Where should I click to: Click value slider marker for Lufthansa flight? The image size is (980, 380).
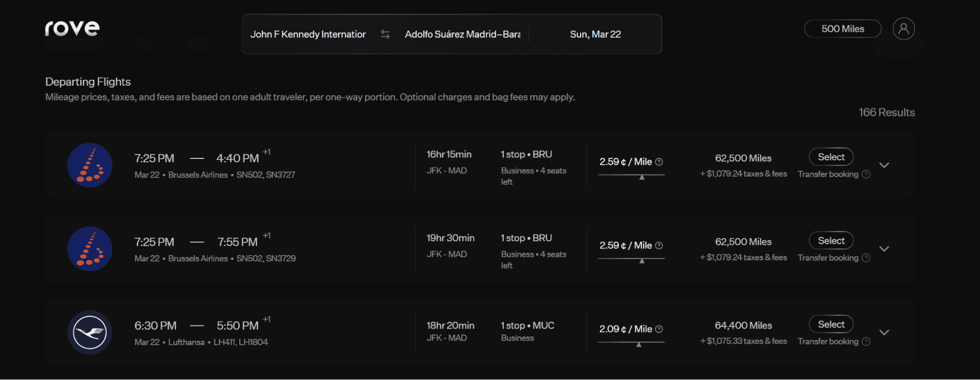639,344
